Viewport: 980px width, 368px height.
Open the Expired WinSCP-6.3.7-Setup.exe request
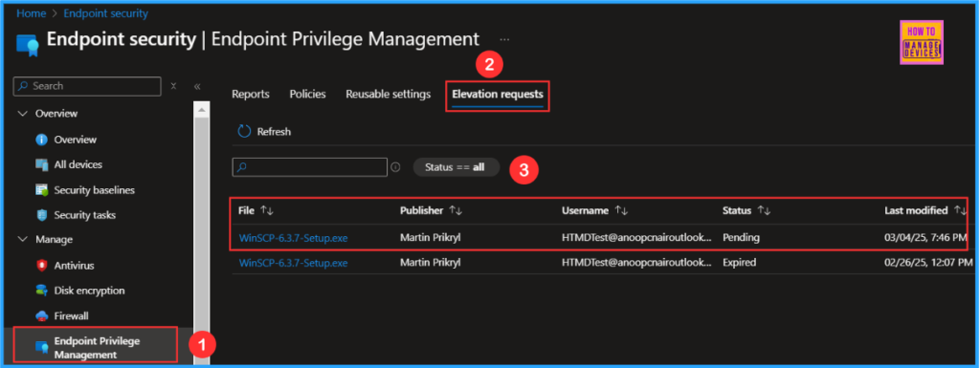(x=293, y=263)
